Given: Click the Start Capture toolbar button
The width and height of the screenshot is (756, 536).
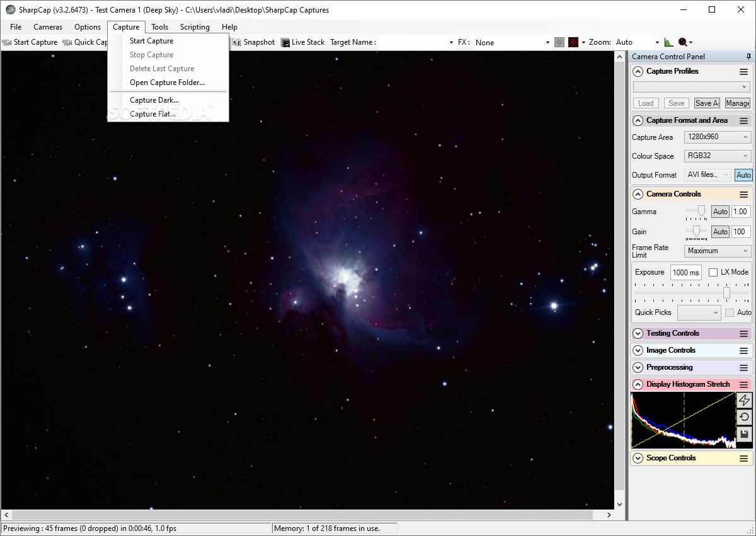Looking at the screenshot, I should (30, 42).
